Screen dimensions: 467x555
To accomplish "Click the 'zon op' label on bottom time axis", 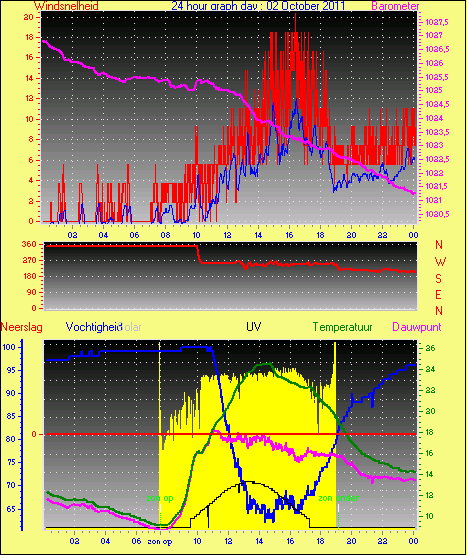I will (160, 541).
